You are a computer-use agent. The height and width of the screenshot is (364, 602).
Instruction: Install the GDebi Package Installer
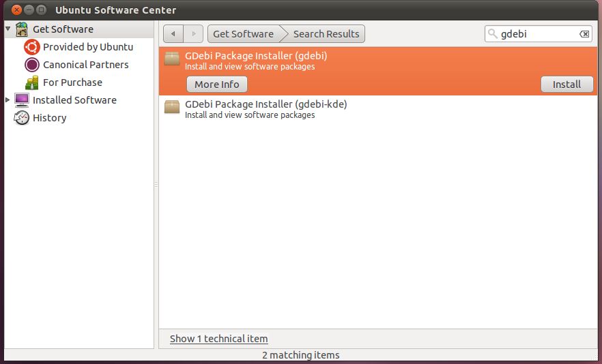567,85
